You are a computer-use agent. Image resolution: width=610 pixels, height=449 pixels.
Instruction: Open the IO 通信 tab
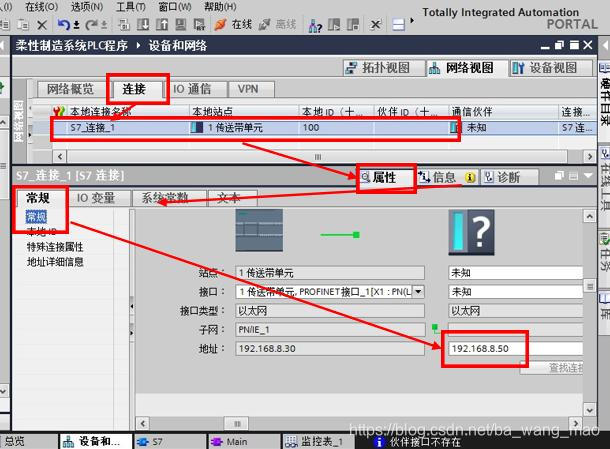pos(192,89)
